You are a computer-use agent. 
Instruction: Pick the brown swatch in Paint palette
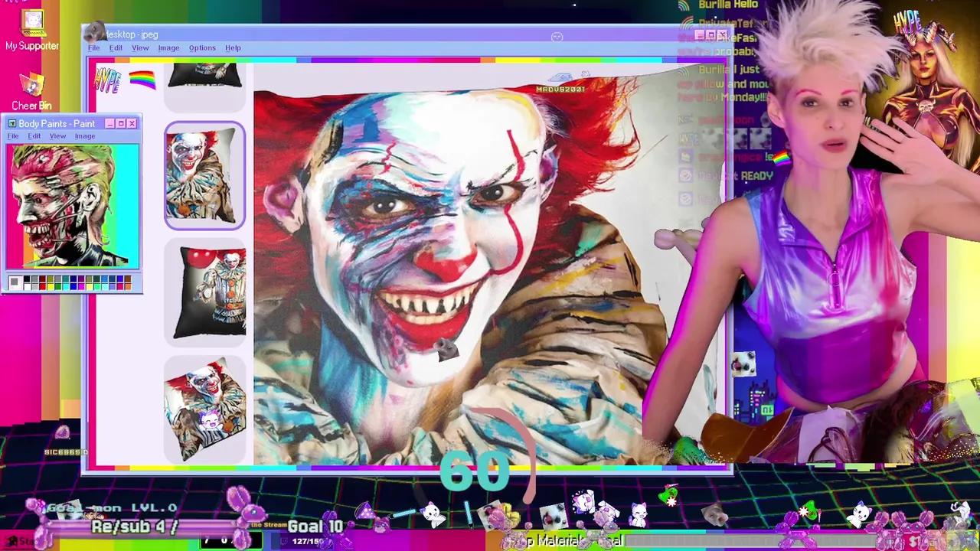pyautogui.click(x=128, y=279)
